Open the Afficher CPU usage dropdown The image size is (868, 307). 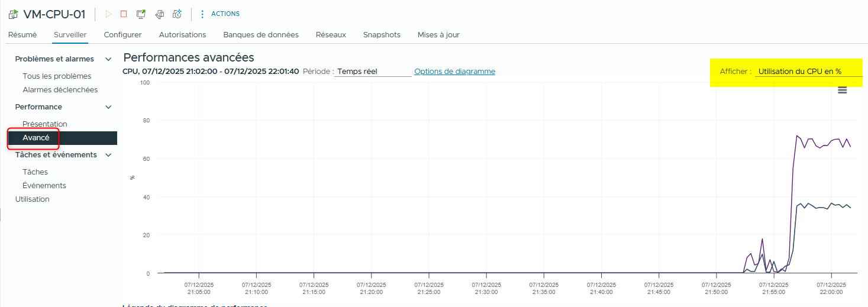click(x=808, y=72)
